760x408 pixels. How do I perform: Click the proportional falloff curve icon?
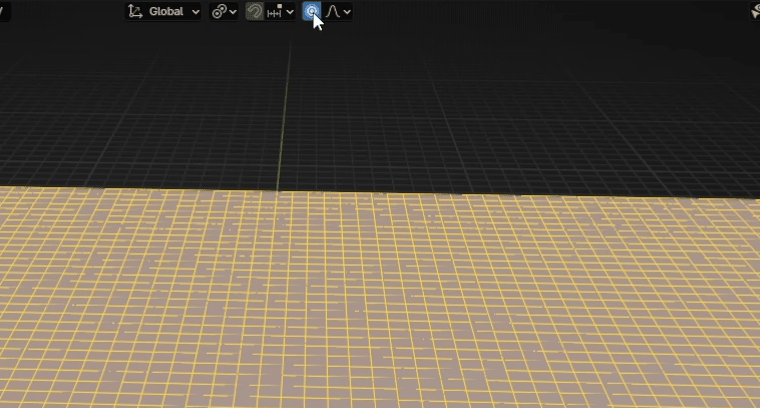point(333,12)
